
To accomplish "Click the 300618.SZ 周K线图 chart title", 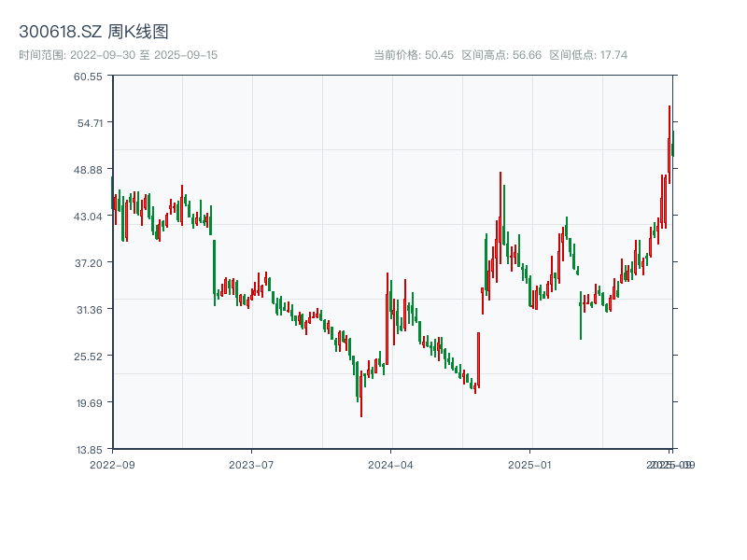I will point(93,33).
